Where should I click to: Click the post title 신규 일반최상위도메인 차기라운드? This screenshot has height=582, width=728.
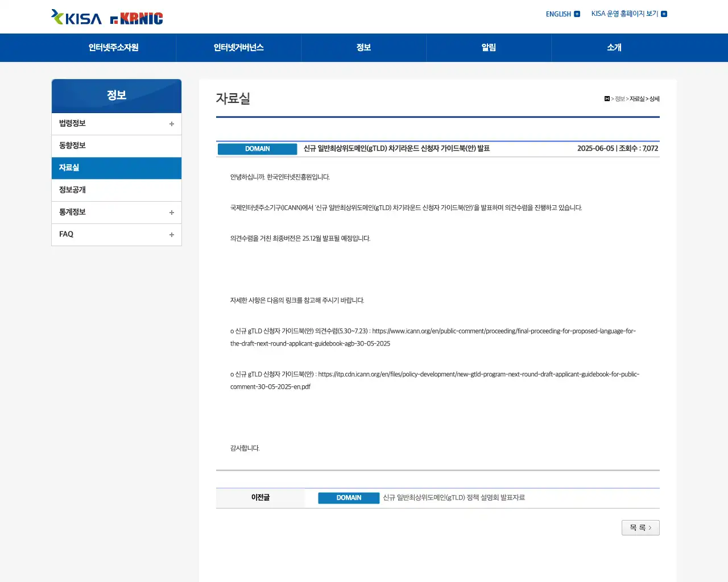(x=396, y=148)
